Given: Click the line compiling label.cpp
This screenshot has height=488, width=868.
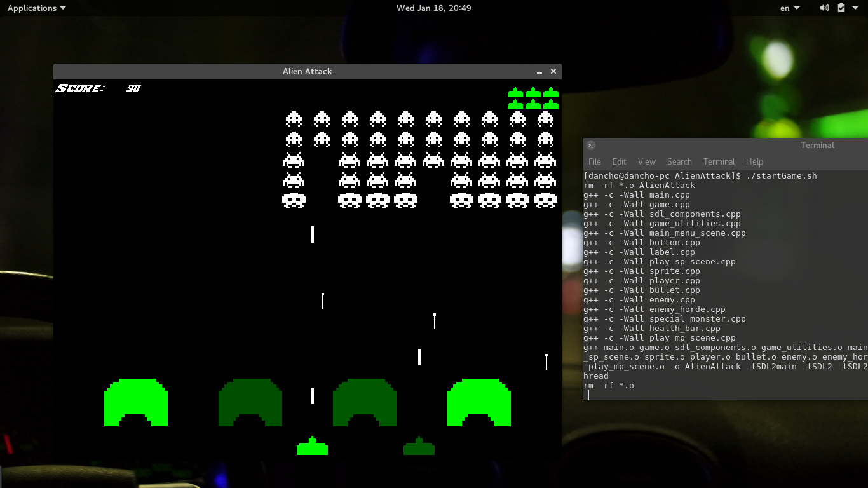Looking at the screenshot, I should tap(639, 252).
